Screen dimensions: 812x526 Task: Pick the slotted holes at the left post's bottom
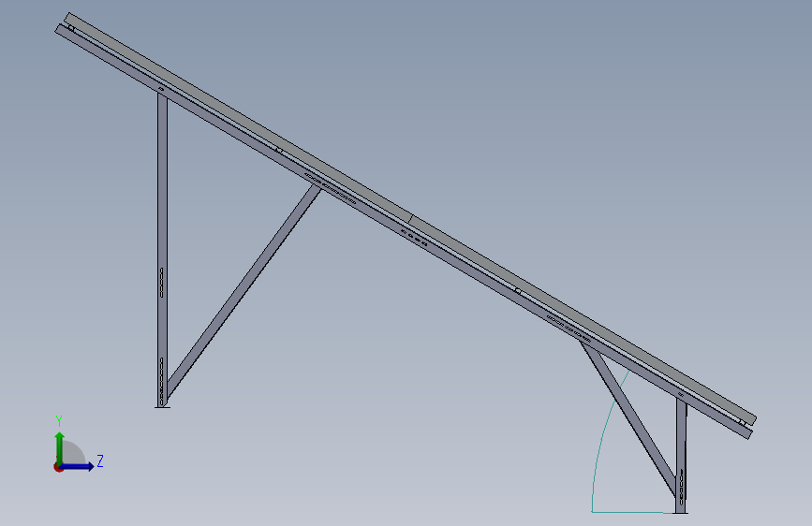162,381
